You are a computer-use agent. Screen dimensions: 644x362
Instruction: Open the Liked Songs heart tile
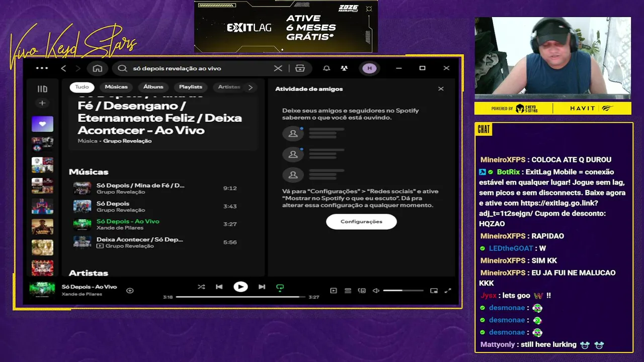point(42,124)
